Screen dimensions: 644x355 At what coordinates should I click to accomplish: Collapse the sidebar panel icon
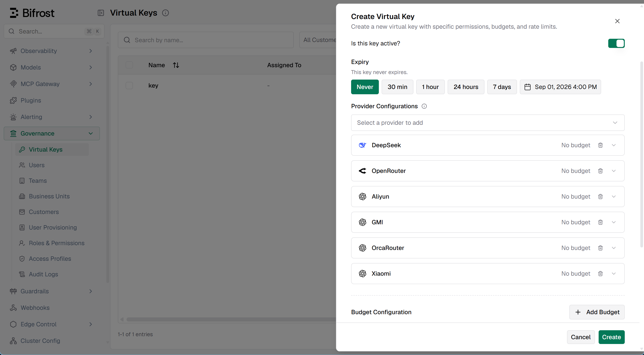(101, 13)
